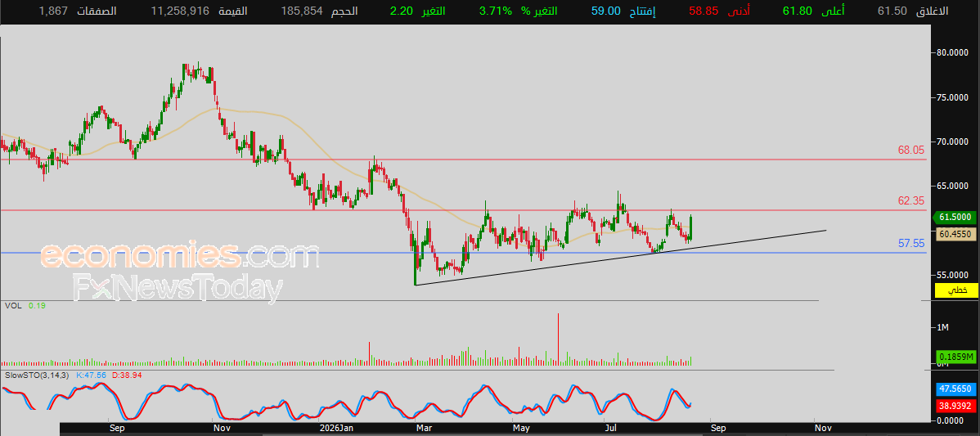This screenshot has width=980, height=436.
Task: Select the 60.4550 moving average price tag
Action: [955, 234]
